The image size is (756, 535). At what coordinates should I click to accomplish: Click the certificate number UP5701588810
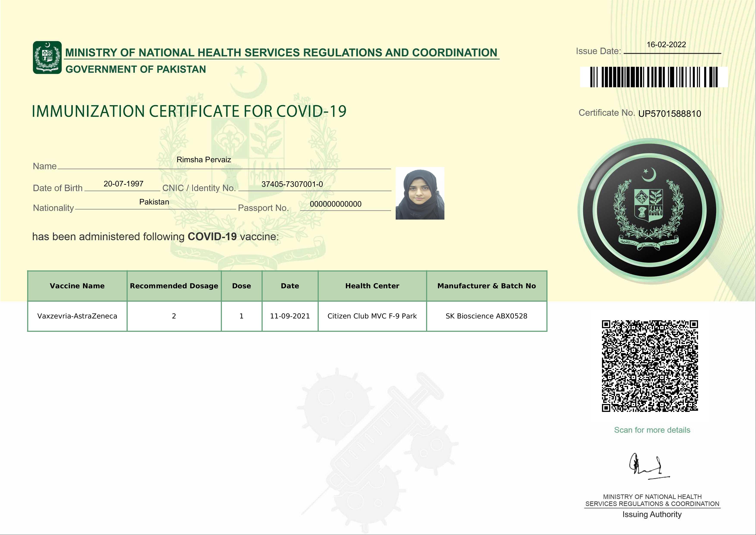[x=669, y=114]
